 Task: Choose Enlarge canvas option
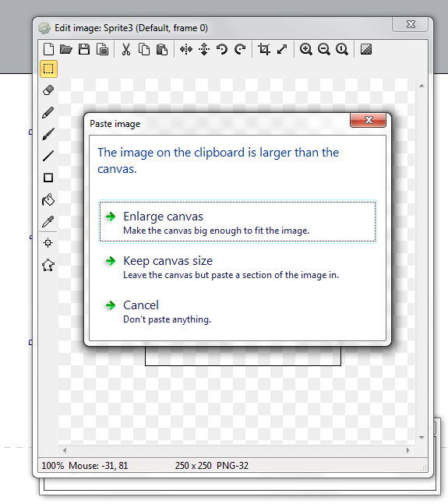pyautogui.click(x=238, y=222)
